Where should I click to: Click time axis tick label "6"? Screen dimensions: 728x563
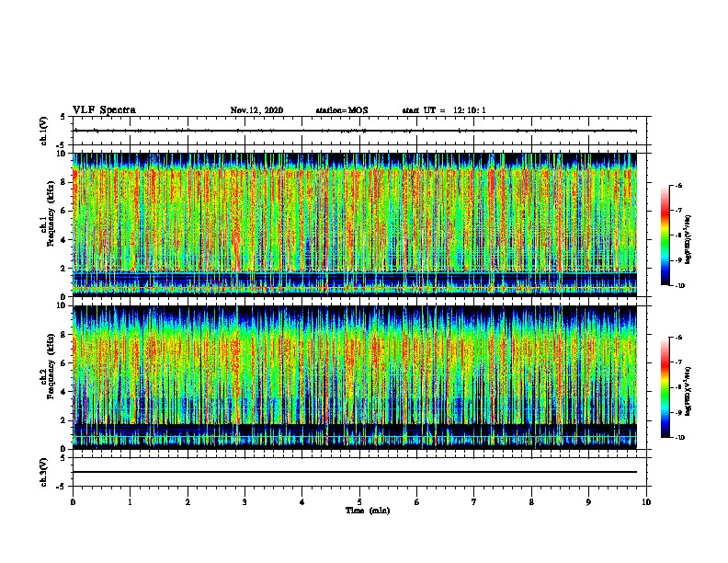coord(417,502)
